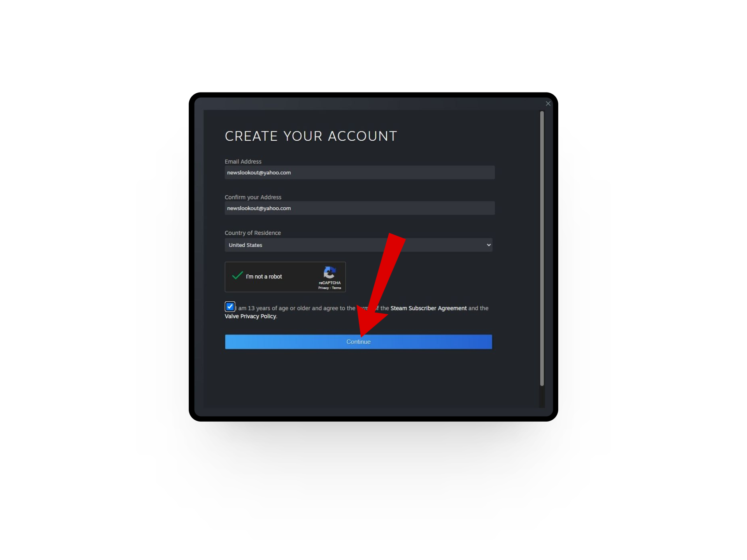Screen dimensions: 747x560
Task: Click the dropdown chevron of the country selector
Action: tap(488, 245)
